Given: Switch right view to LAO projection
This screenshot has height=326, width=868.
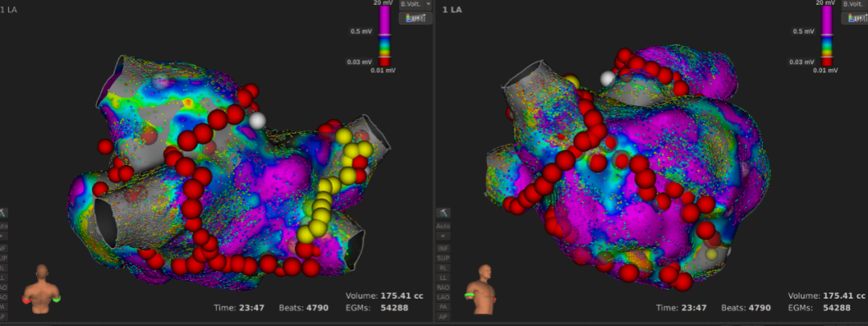Looking at the screenshot, I should click(443, 297).
